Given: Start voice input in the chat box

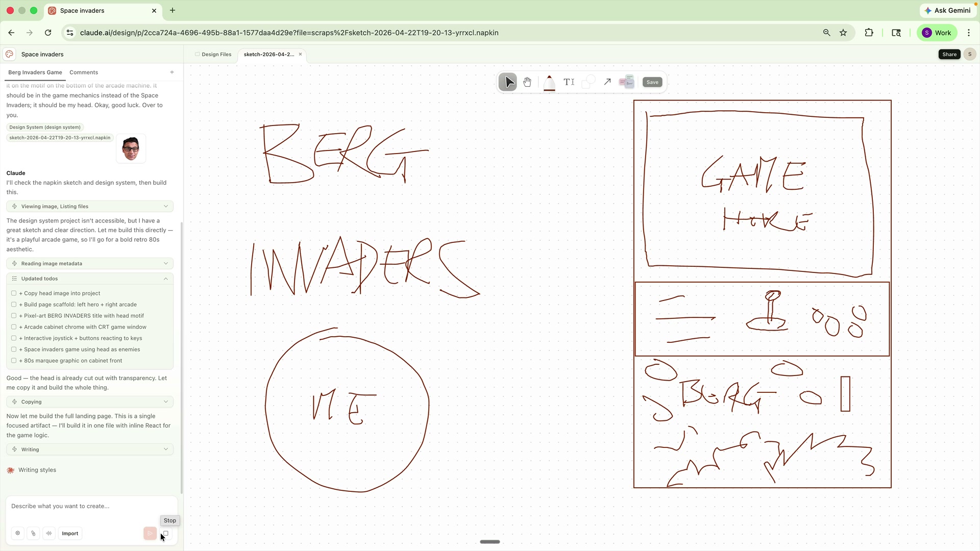Looking at the screenshot, I should [x=49, y=533].
